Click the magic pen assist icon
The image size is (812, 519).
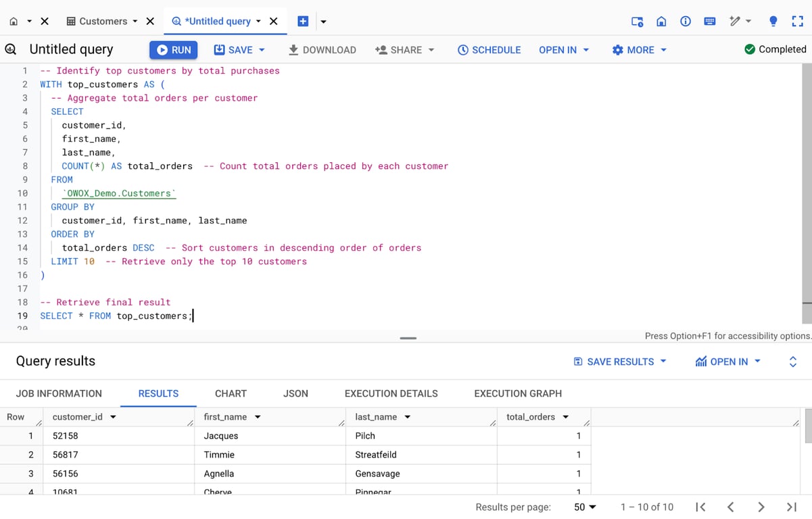[x=735, y=22]
